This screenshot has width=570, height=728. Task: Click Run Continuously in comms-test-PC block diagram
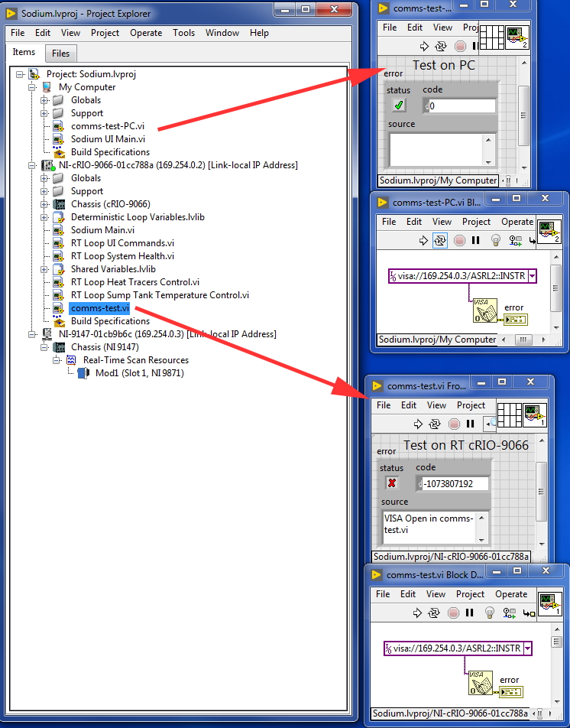coord(439,240)
